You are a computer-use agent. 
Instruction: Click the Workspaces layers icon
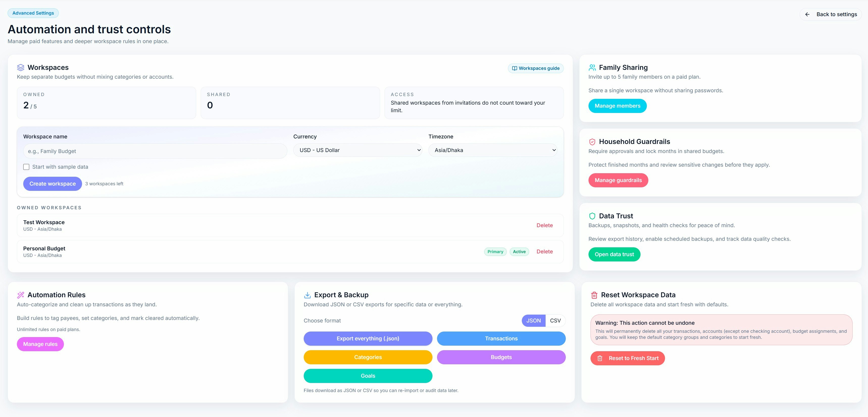pyautogui.click(x=21, y=67)
